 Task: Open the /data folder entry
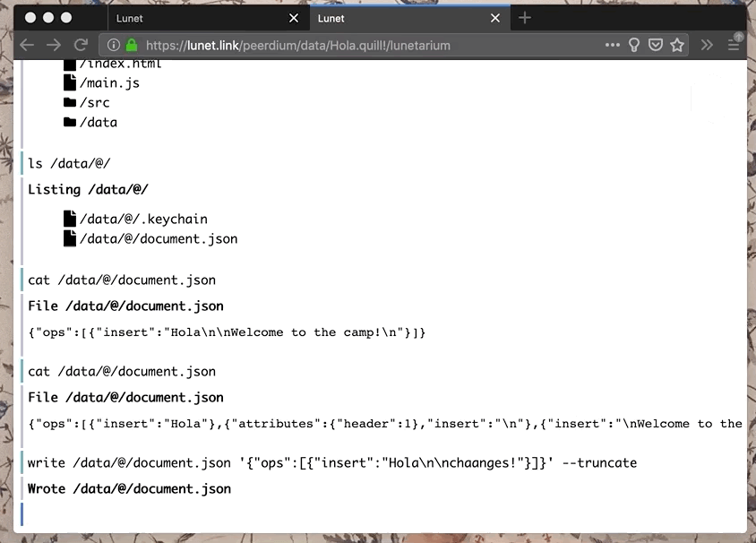click(x=98, y=123)
